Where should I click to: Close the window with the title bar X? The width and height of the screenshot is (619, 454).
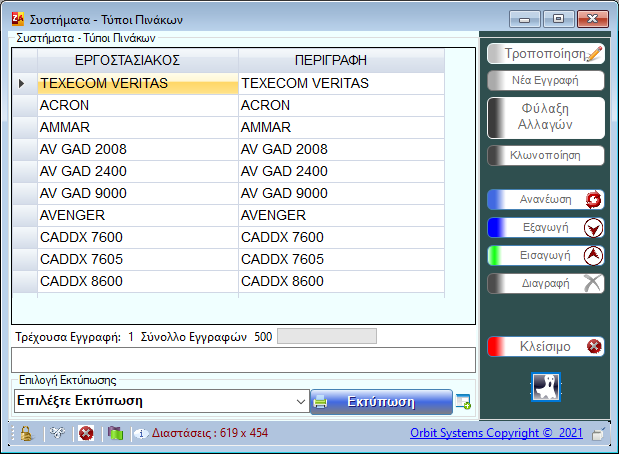[593, 19]
